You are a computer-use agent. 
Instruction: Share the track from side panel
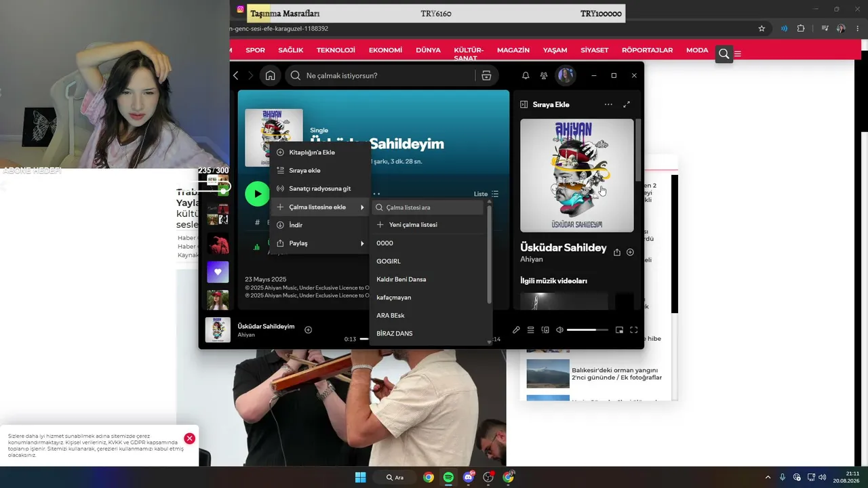pyautogui.click(x=617, y=252)
